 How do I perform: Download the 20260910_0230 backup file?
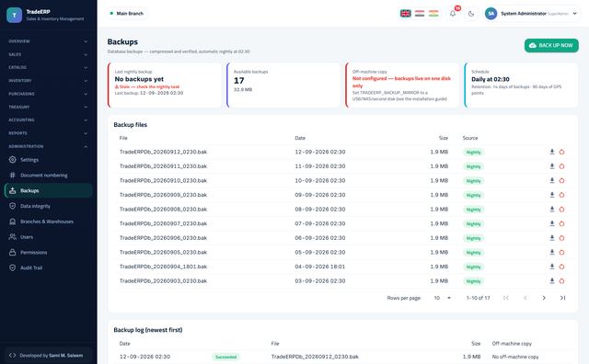tap(552, 180)
